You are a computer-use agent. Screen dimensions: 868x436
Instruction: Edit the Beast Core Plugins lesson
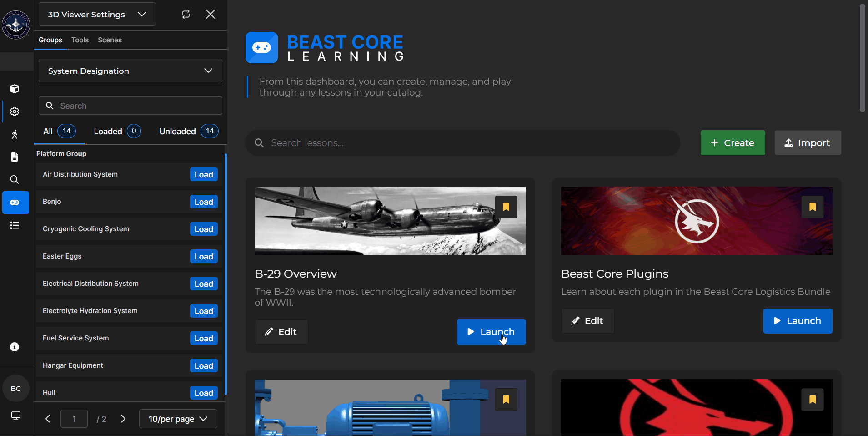(x=587, y=321)
